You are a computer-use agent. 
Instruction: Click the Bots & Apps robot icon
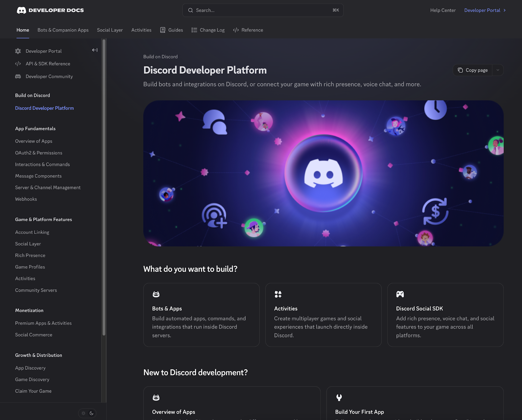click(156, 294)
